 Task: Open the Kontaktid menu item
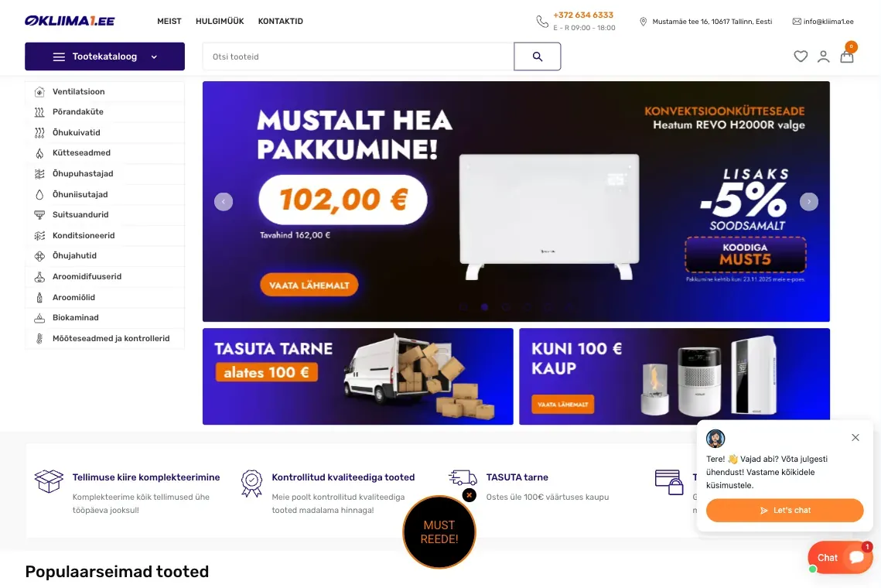(x=280, y=22)
